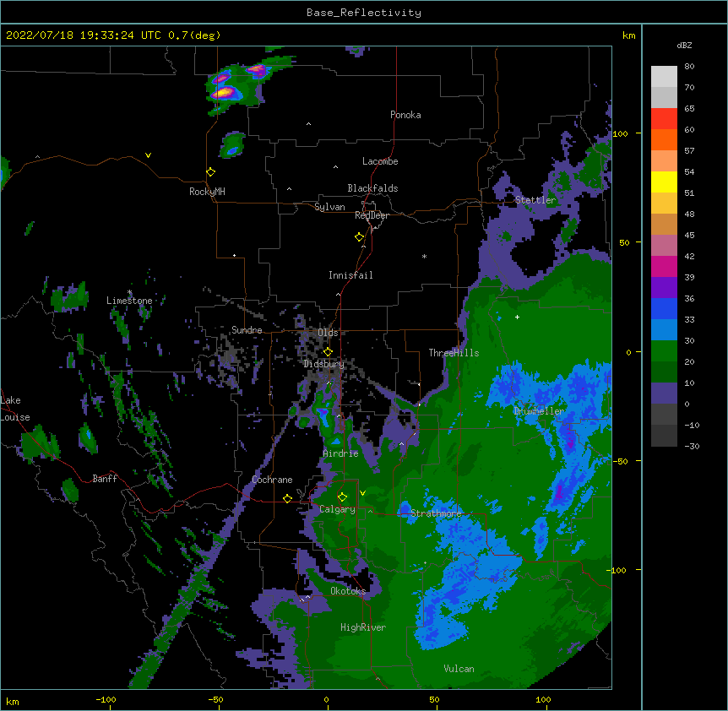Click the -100 tick on the bottom km axis
This screenshot has width=728, height=711.
click(x=106, y=700)
